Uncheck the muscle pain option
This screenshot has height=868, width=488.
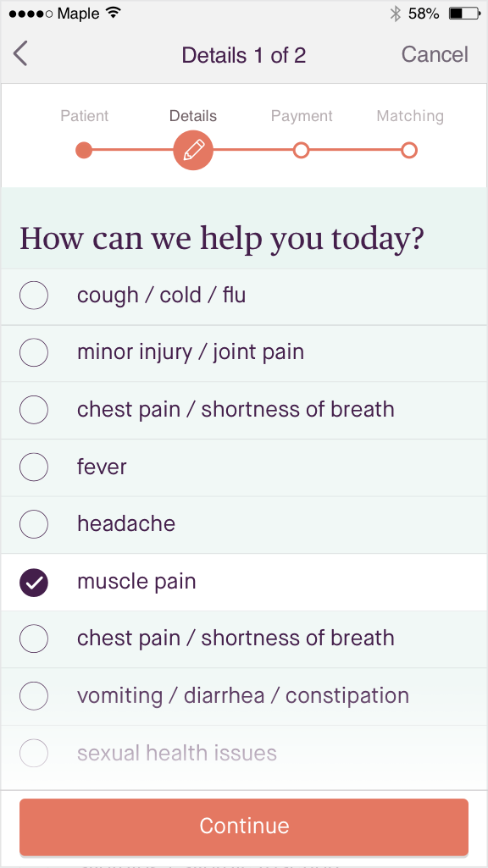[x=244, y=582]
